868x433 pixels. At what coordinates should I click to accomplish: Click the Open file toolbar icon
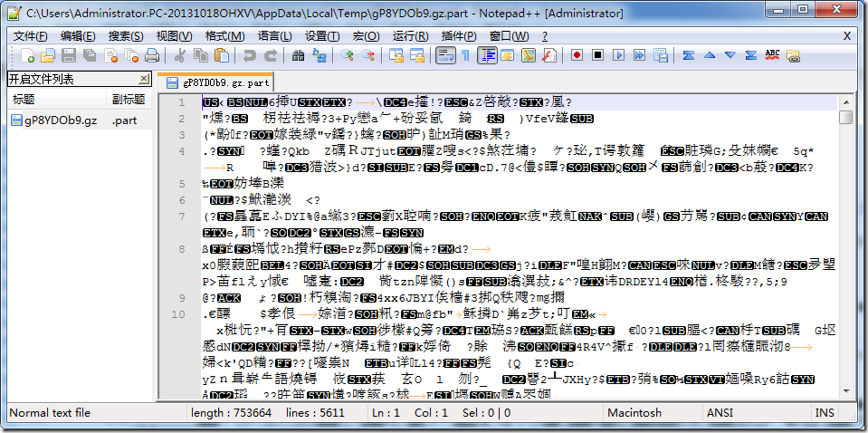[x=48, y=55]
